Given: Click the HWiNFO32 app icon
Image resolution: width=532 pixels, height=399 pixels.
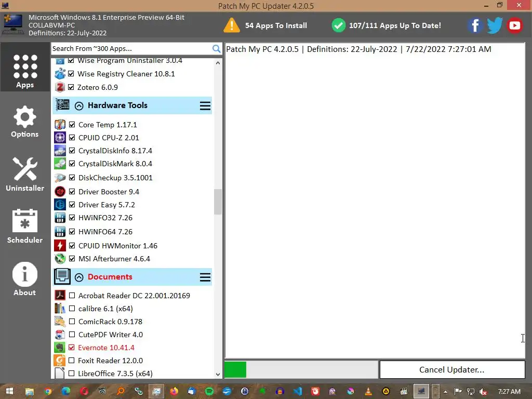Looking at the screenshot, I should pyautogui.click(x=60, y=218).
